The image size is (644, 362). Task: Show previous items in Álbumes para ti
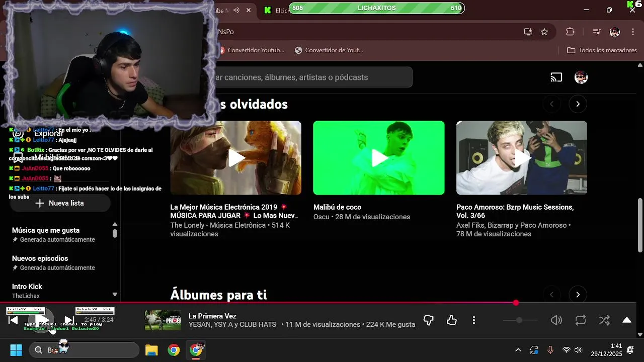[551, 295]
